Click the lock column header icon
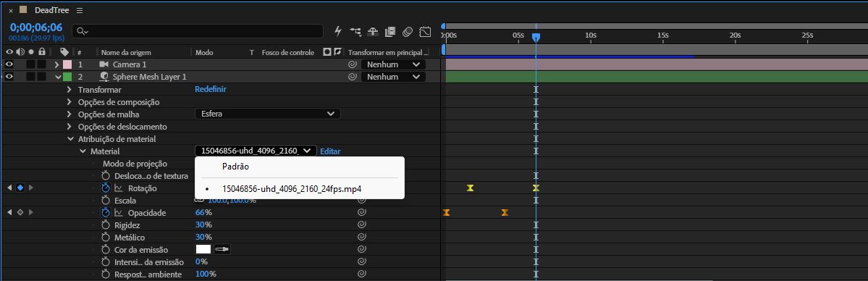 41,52
